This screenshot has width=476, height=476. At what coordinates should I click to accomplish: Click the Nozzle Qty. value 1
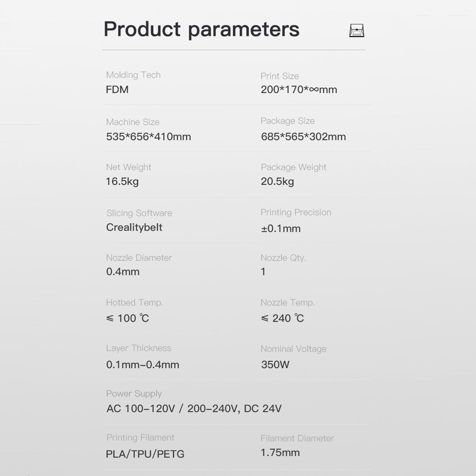coord(263,272)
